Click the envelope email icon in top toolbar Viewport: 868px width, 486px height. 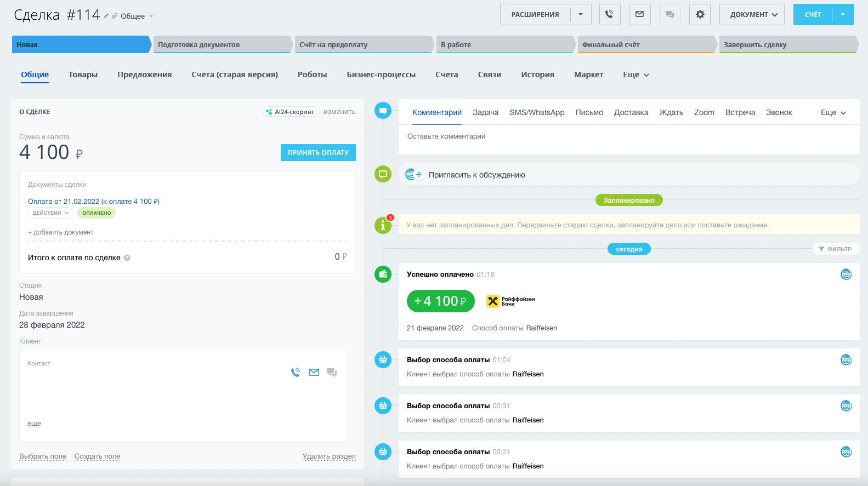pyautogui.click(x=639, y=15)
